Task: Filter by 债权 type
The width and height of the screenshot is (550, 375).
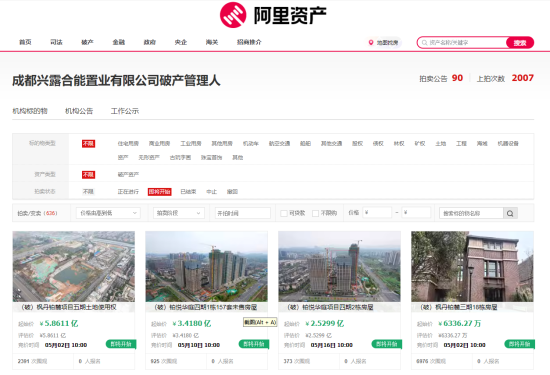Action: (x=378, y=143)
